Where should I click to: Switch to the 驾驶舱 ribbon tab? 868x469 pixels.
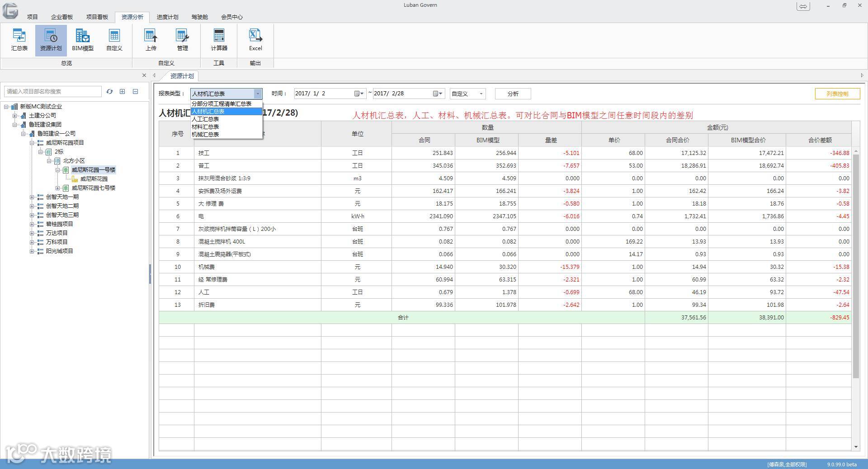click(200, 17)
